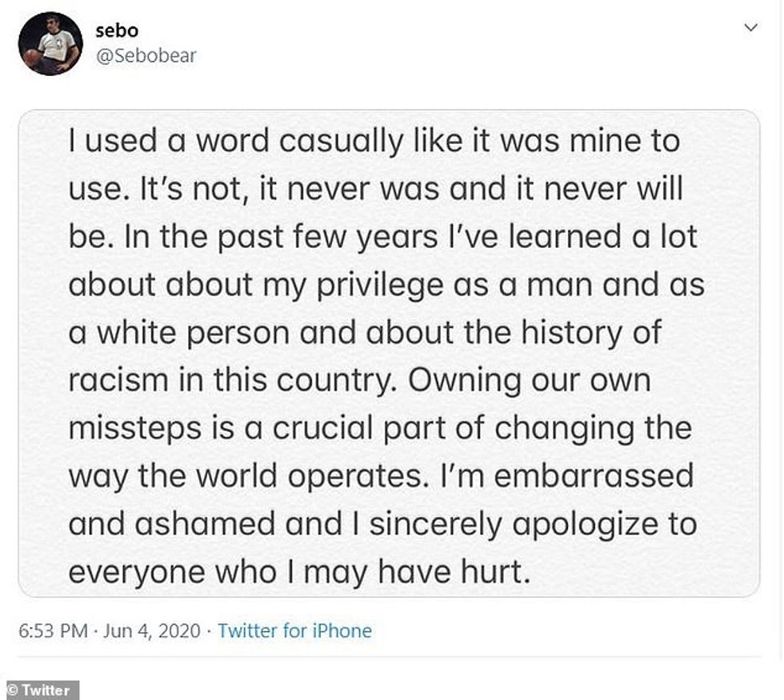Click the line starting "a white person"
The image size is (784, 700).
(365, 333)
